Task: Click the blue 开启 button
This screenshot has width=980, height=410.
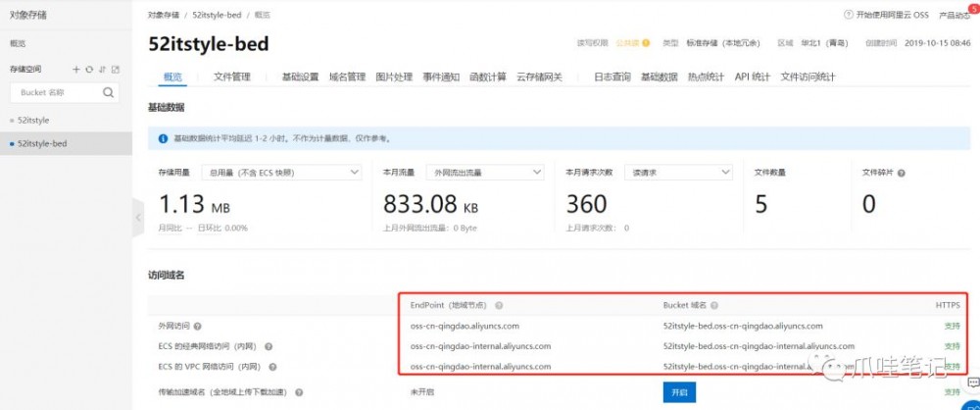Action: pos(679,391)
